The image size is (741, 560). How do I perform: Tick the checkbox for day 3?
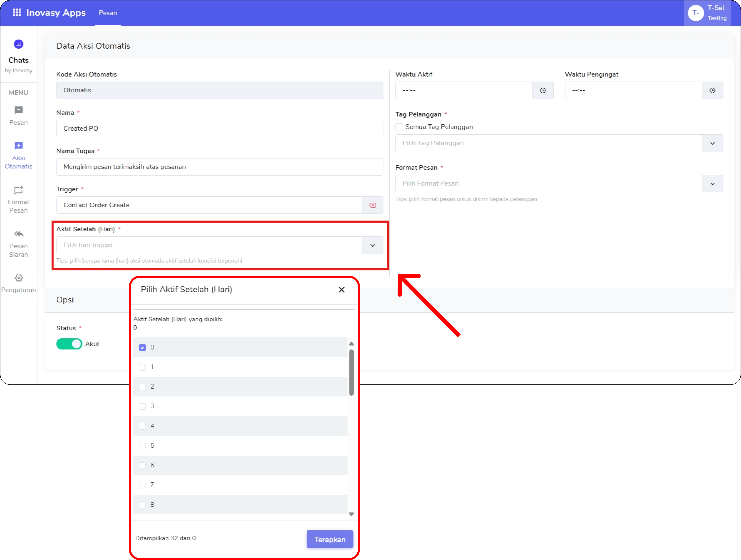(x=142, y=407)
